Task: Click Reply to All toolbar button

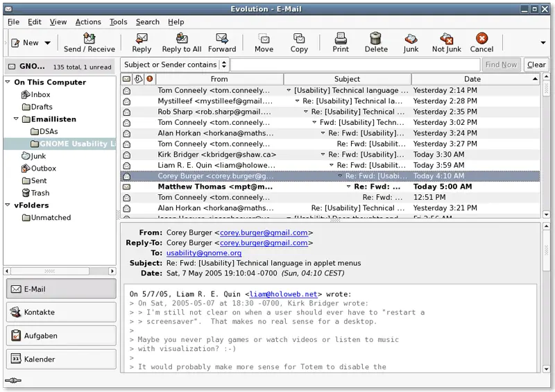Action: (x=182, y=42)
